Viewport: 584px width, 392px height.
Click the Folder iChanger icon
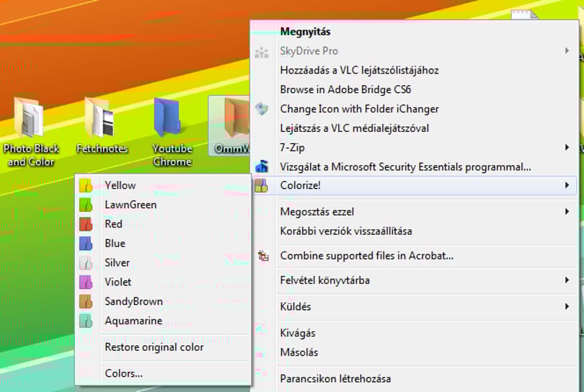pyautogui.click(x=262, y=109)
